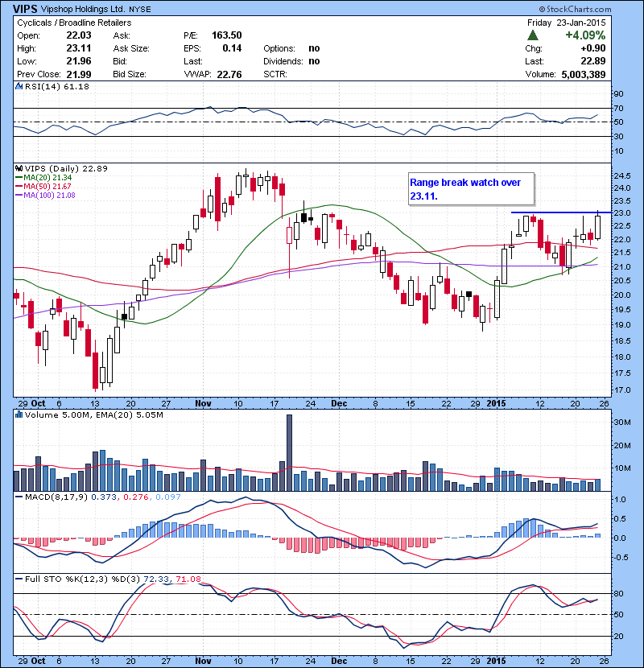Click the Nov label on price chart axis
Image resolution: width=644 pixels, height=668 pixels.
coord(204,403)
